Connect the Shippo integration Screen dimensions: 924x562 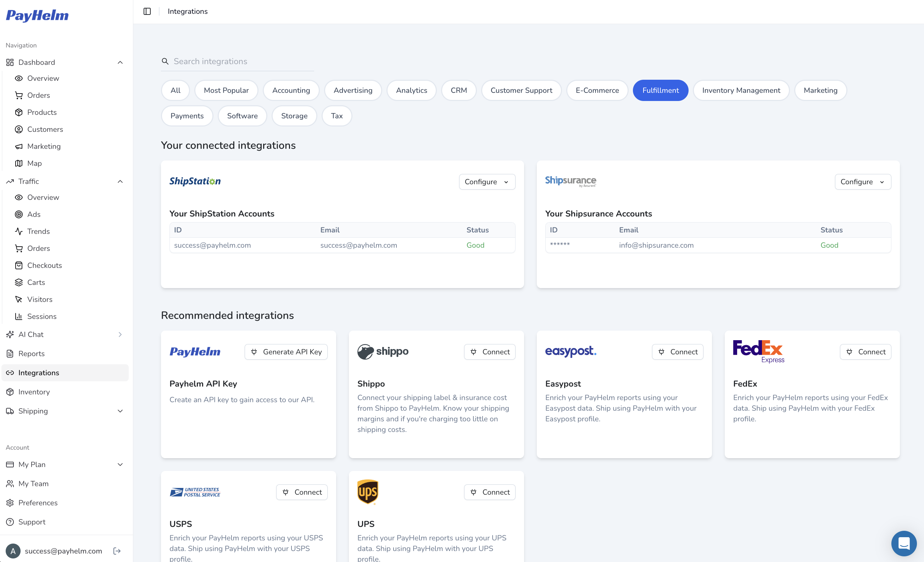[x=489, y=352]
